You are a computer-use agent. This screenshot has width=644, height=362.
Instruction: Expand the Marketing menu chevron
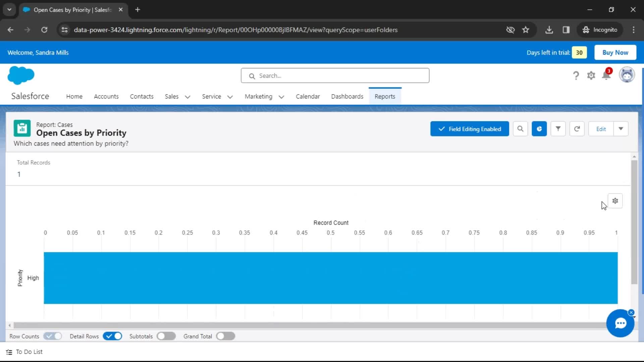281,97
